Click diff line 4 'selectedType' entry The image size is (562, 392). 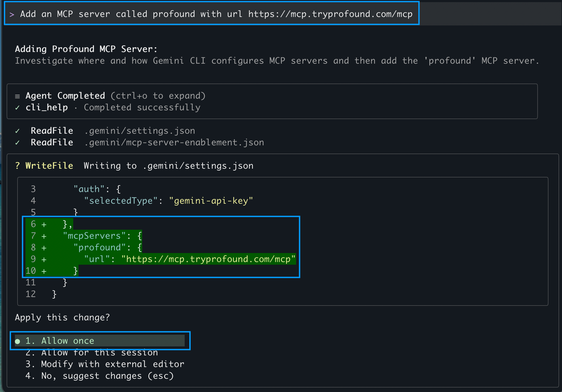click(168, 201)
